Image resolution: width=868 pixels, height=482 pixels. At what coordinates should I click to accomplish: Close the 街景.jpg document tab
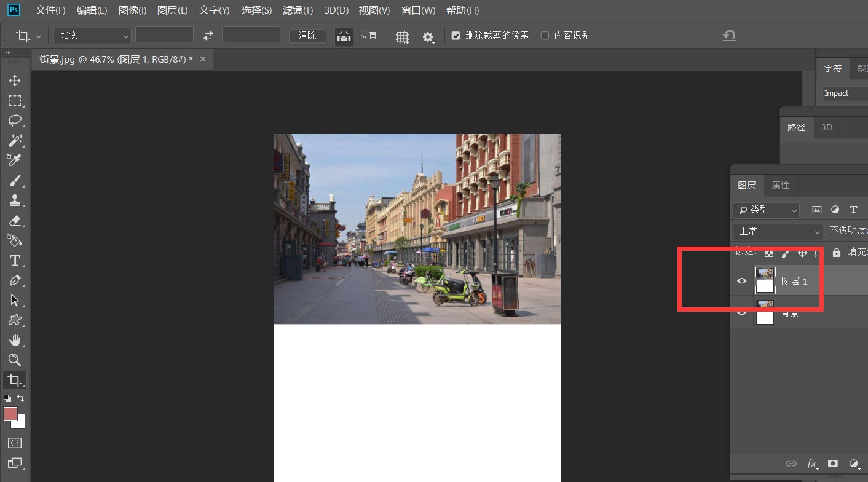point(203,60)
